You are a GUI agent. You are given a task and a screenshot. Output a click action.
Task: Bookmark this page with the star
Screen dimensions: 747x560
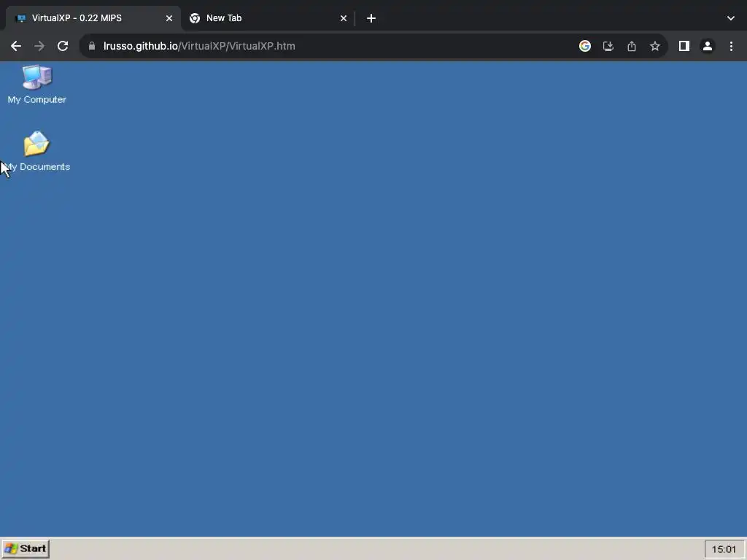655,46
